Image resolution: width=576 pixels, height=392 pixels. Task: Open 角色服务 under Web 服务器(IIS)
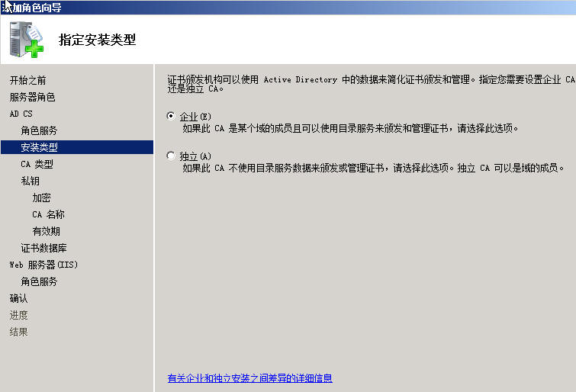point(39,281)
